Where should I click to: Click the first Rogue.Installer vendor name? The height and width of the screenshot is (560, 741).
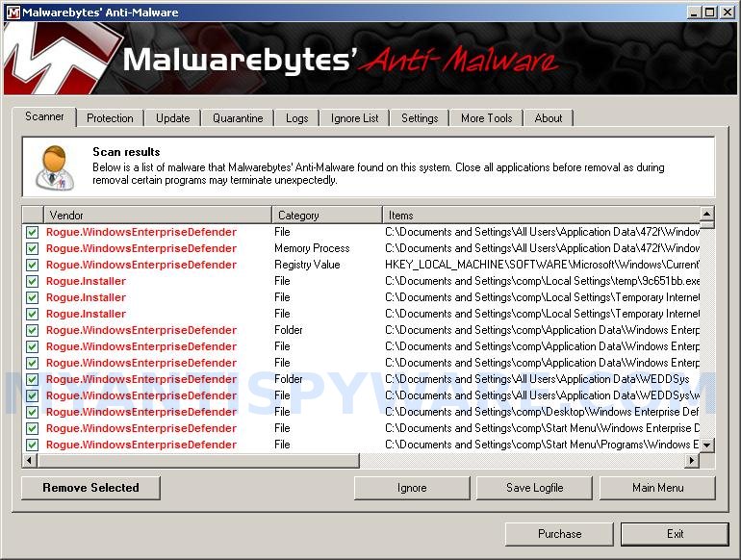86,281
